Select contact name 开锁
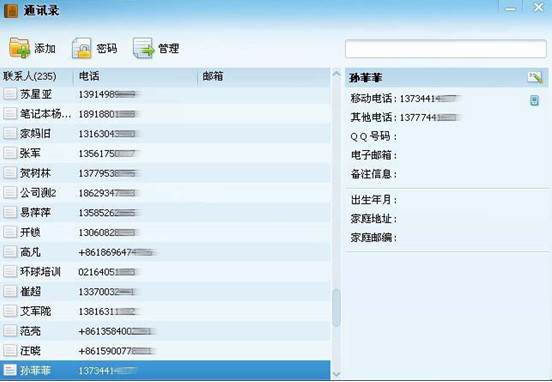Image resolution: width=552 pixels, height=382 pixels. point(30,232)
